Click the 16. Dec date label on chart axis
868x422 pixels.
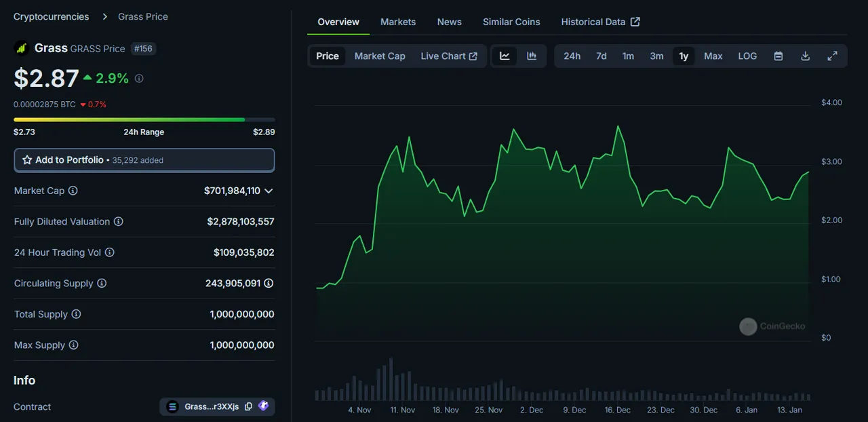618,410
